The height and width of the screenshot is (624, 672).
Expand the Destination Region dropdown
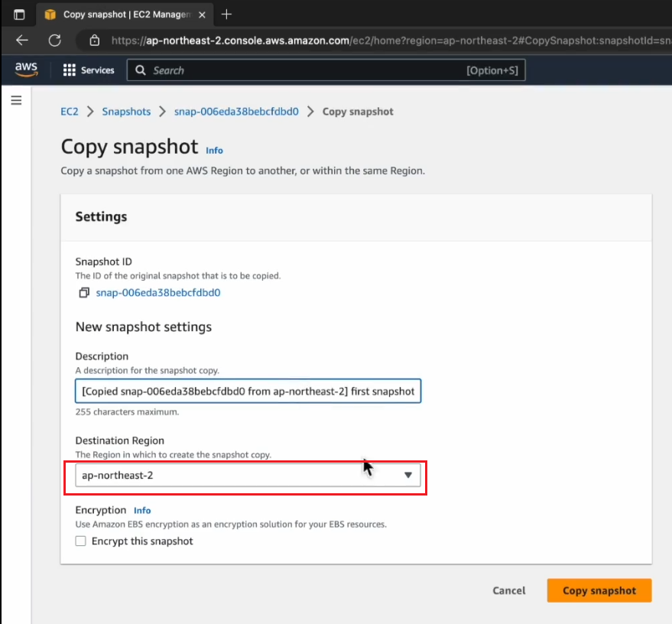(248, 476)
